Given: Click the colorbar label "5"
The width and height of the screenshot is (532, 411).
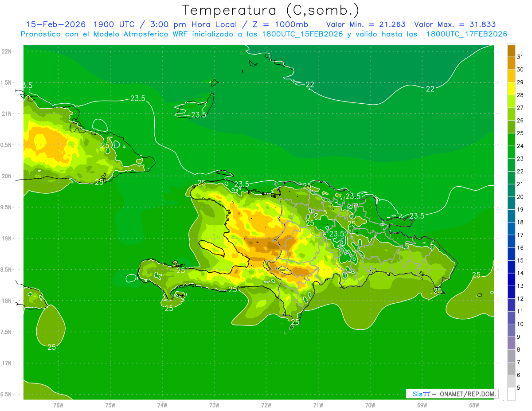Looking at the screenshot, I should tap(519, 388).
